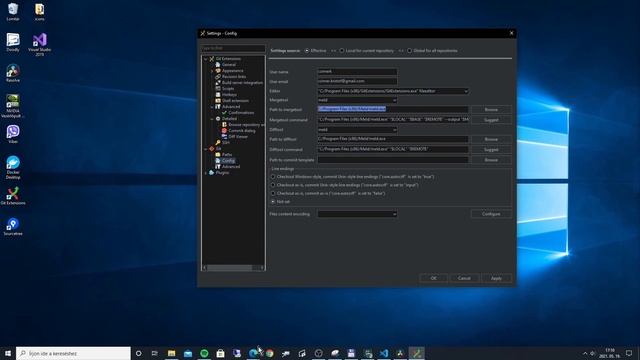
Task: Expand the Appearance tree node
Action: click(x=212, y=71)
